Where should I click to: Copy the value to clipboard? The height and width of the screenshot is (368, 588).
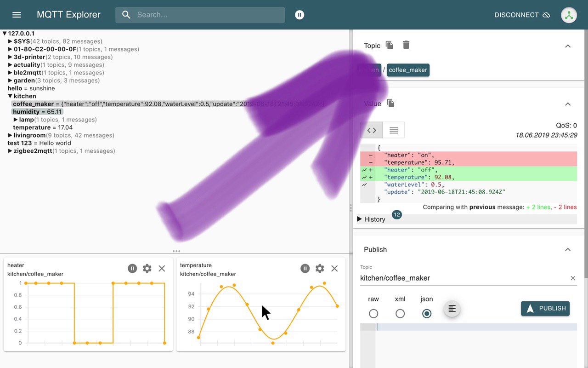click(390, 103)
